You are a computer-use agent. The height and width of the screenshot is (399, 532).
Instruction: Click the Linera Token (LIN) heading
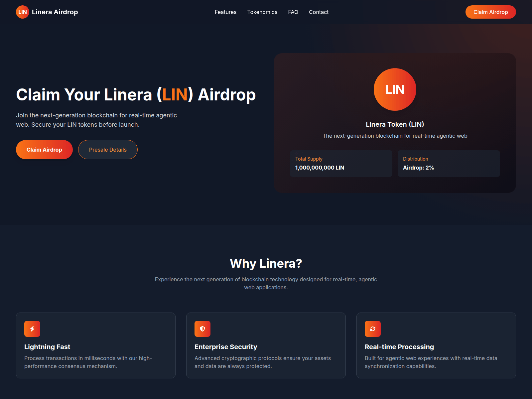tap(395, 124)
